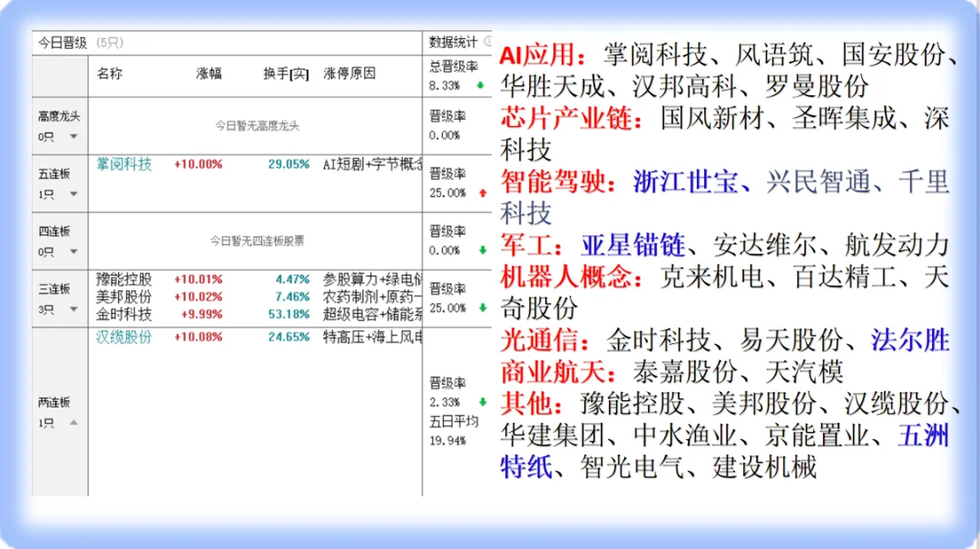Screen dimensions: 980x549
Task: Toggle the 两连板 group arrow
Action: coord(73,423)
